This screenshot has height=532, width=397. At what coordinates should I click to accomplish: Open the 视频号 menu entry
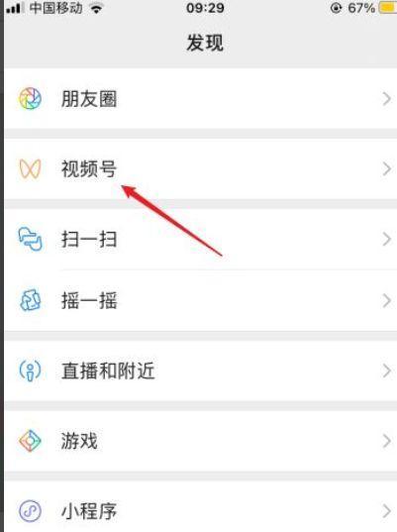pos(201,168)
